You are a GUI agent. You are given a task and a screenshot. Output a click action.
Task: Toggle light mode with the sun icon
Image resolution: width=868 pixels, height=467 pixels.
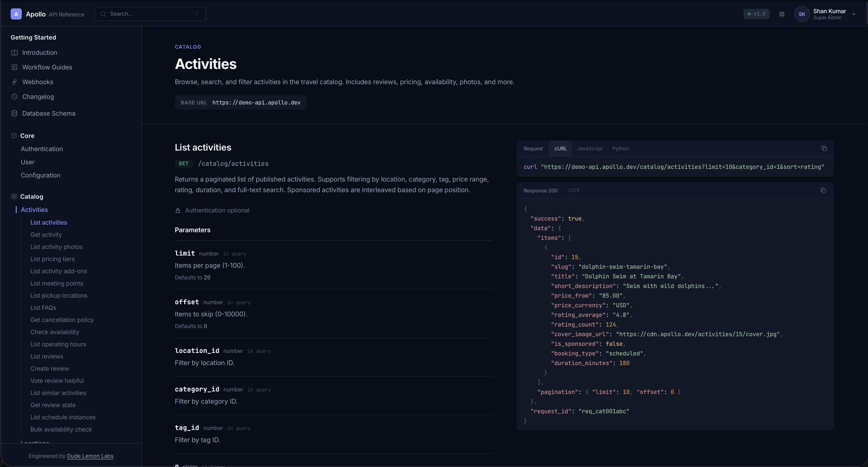coord(782,14)
